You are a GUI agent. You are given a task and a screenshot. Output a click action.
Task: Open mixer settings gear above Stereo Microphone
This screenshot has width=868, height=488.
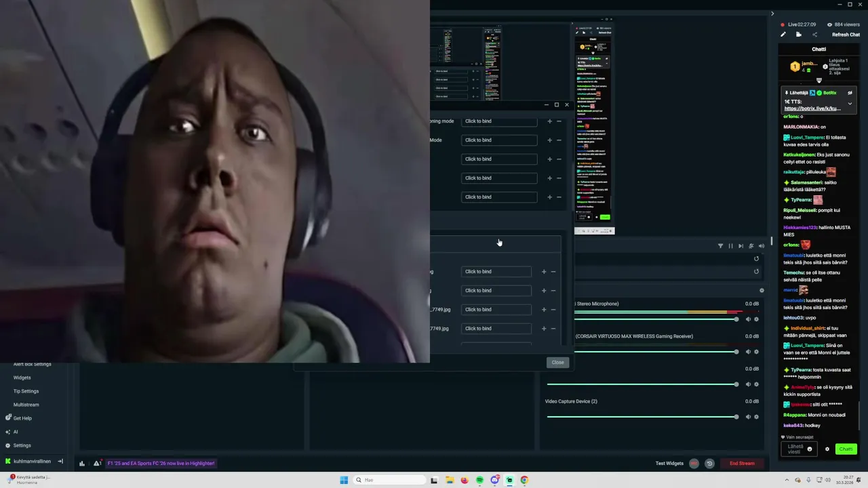[x=762, y=291]
